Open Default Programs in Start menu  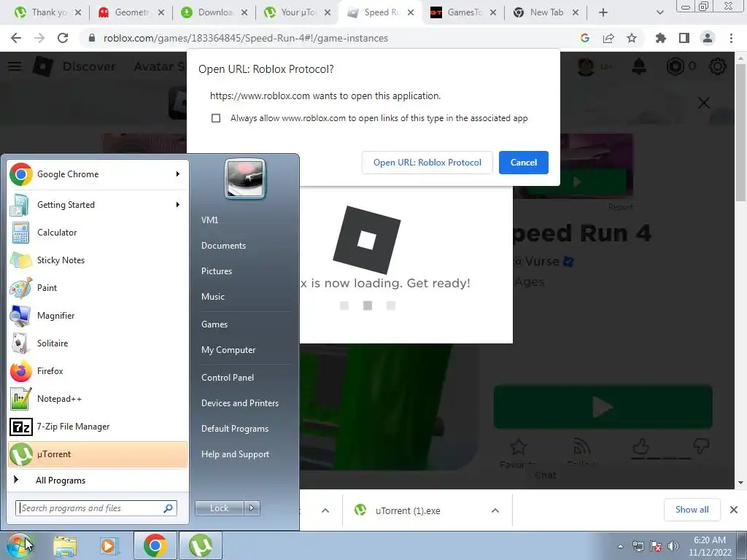click(x=235, y=429)
